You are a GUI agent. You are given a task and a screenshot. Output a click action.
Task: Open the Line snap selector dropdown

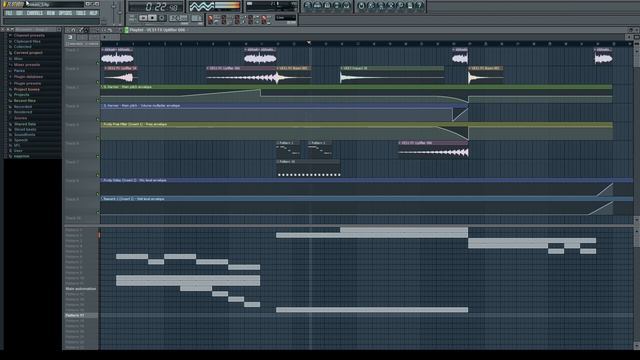(285, 18)
